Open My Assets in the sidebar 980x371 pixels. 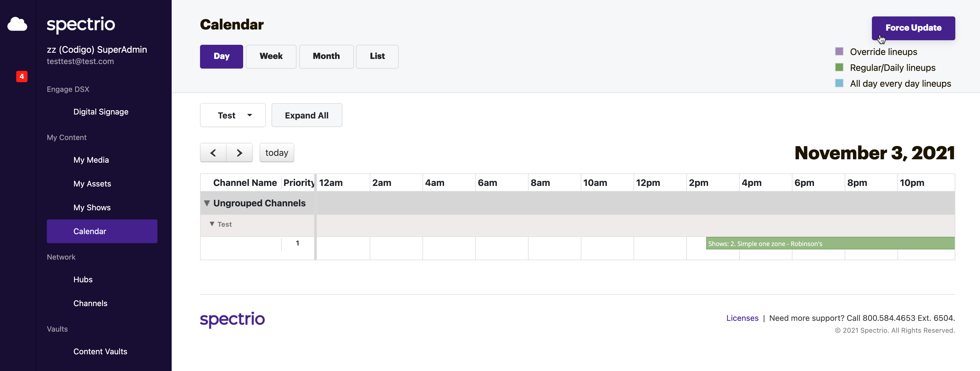[92, 184]
